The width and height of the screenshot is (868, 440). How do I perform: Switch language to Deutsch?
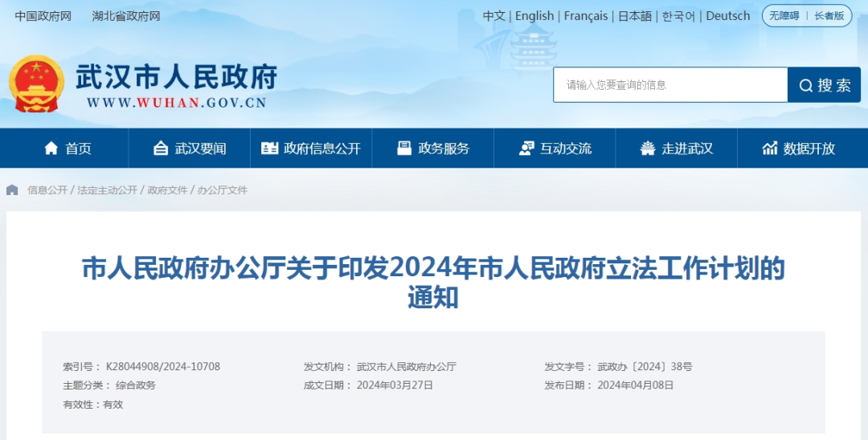coord(728,16)
